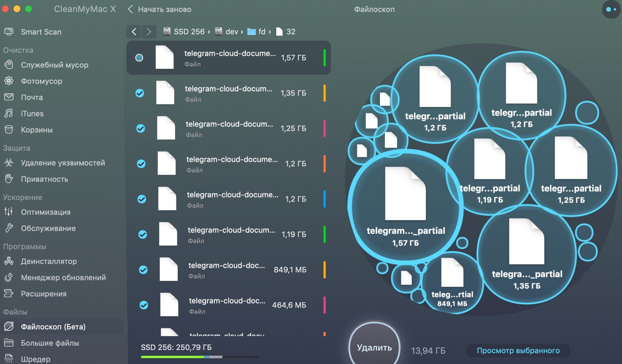Image resolution: width=622 pixels, height=364 pixels.
Task: Select the 849,1 МБ bubble in the chart
Action: 452,282
